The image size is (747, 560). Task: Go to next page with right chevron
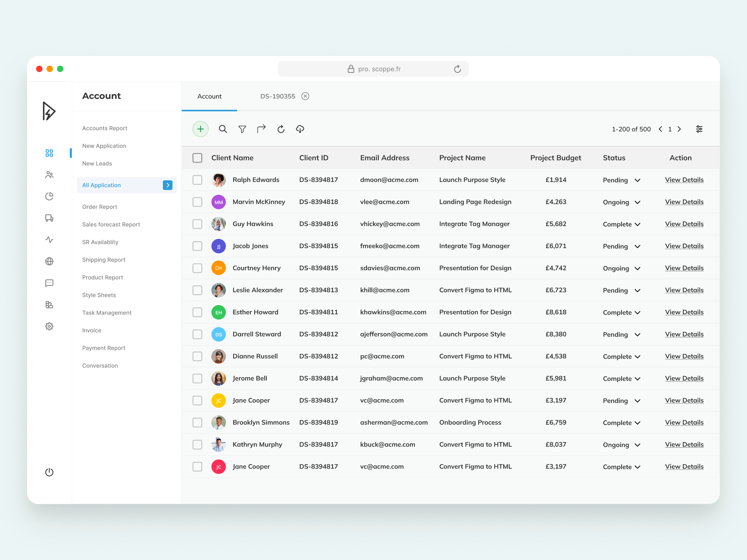[x=679, y=129]
